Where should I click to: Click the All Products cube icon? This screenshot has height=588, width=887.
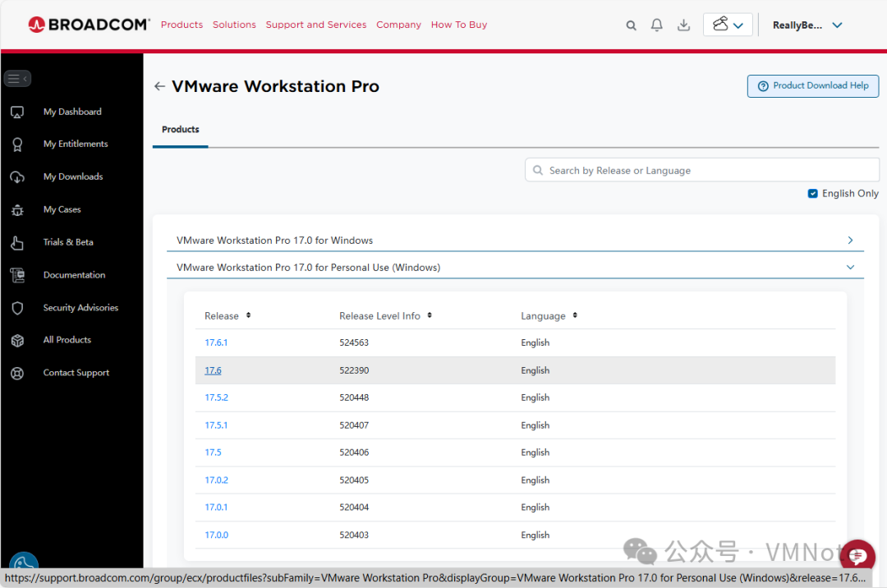click(x=17, y=340)
